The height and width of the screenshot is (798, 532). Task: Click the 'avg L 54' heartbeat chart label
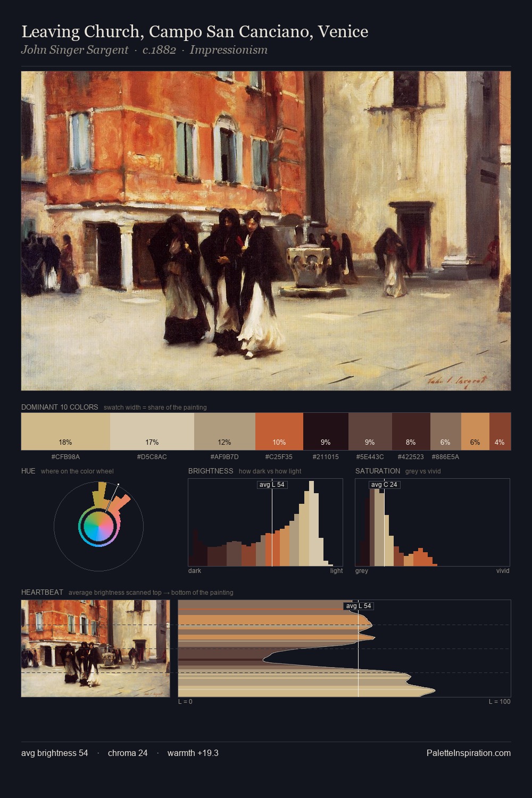(359, 606)
